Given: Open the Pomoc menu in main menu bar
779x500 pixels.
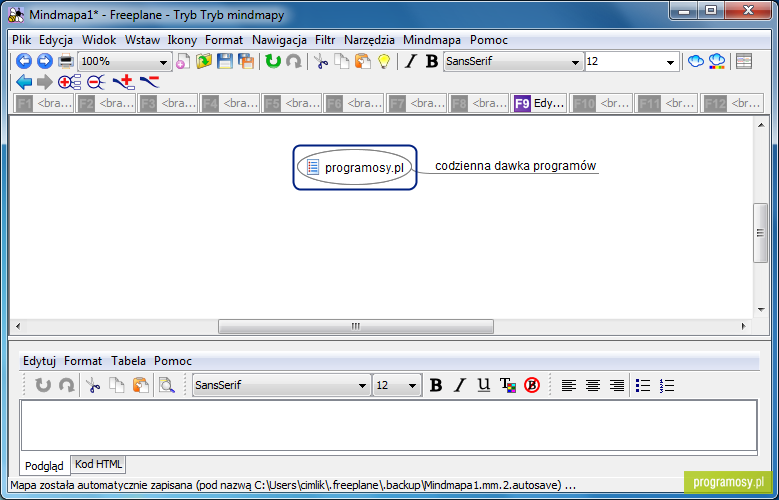Looking at the screenshot, I should coord(489,40).
